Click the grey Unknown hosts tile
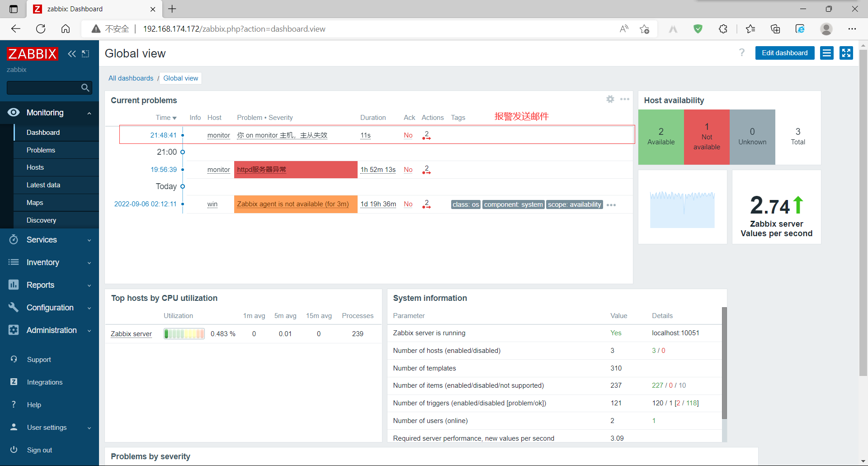This screenshot has height=466, width=868. tap(752, 137)
